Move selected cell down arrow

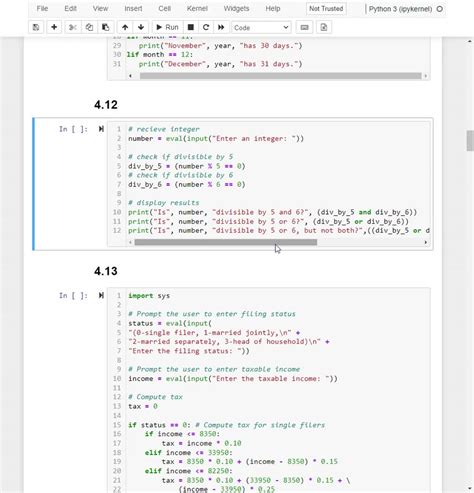141,27
